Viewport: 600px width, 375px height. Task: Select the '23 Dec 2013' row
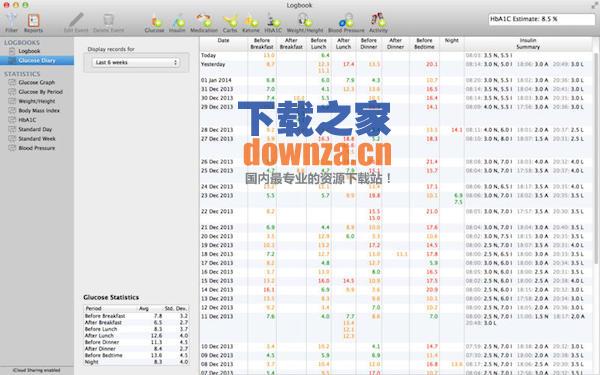(396, 199)
